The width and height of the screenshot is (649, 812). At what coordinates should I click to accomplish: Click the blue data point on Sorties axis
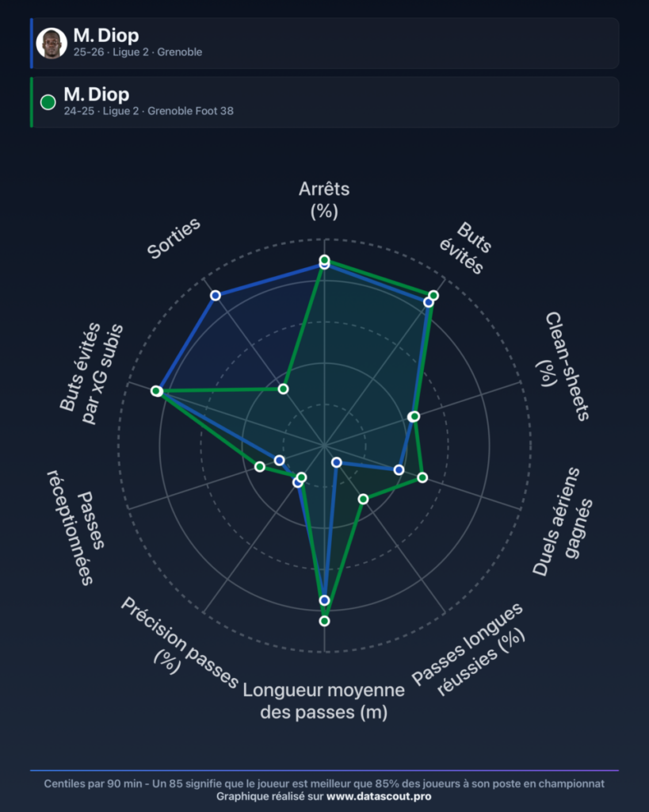(216, 295)
